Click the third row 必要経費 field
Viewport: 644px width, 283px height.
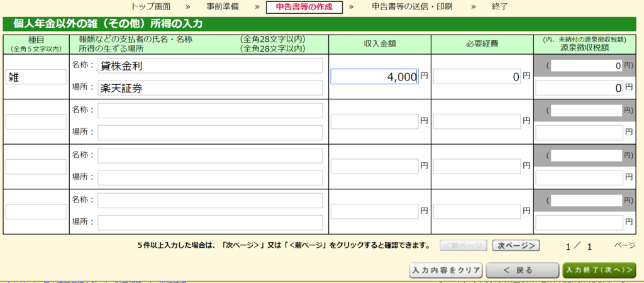(x=477, y=167)
